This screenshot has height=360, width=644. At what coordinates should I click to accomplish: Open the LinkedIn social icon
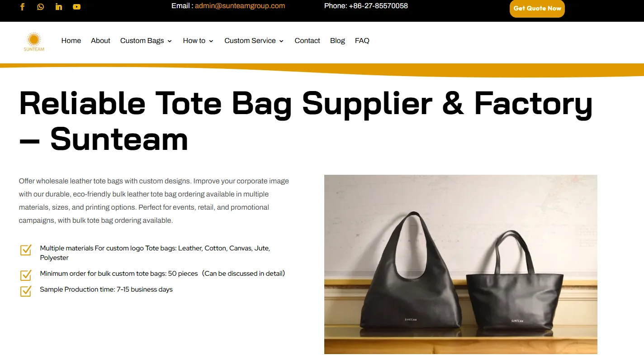click(x=59, y=7)
